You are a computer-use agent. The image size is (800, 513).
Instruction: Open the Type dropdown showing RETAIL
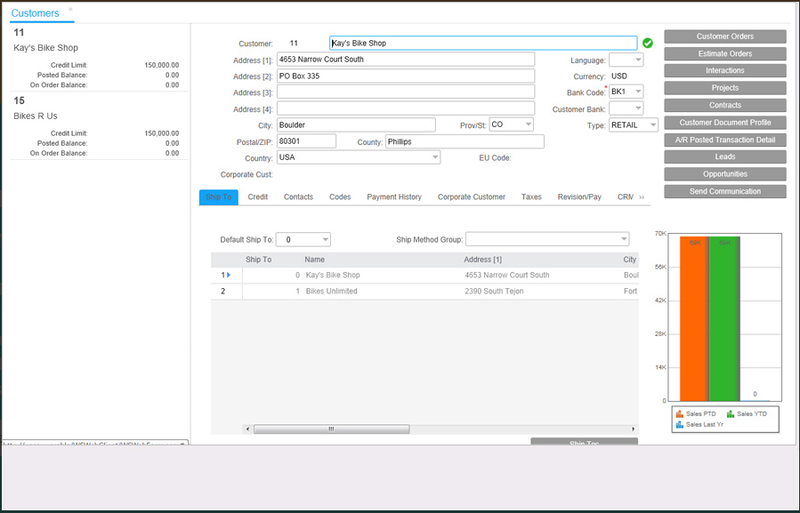click(x=653, y=125)
